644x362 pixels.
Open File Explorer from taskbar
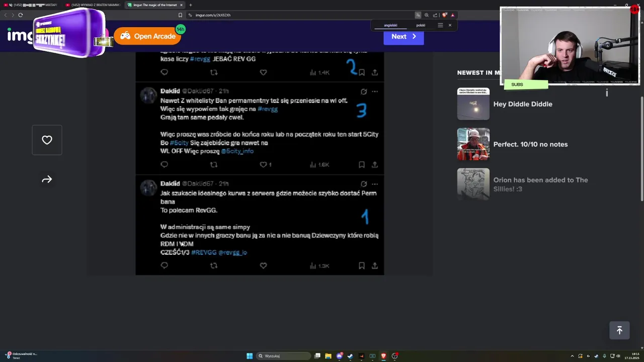click(328, 356)
